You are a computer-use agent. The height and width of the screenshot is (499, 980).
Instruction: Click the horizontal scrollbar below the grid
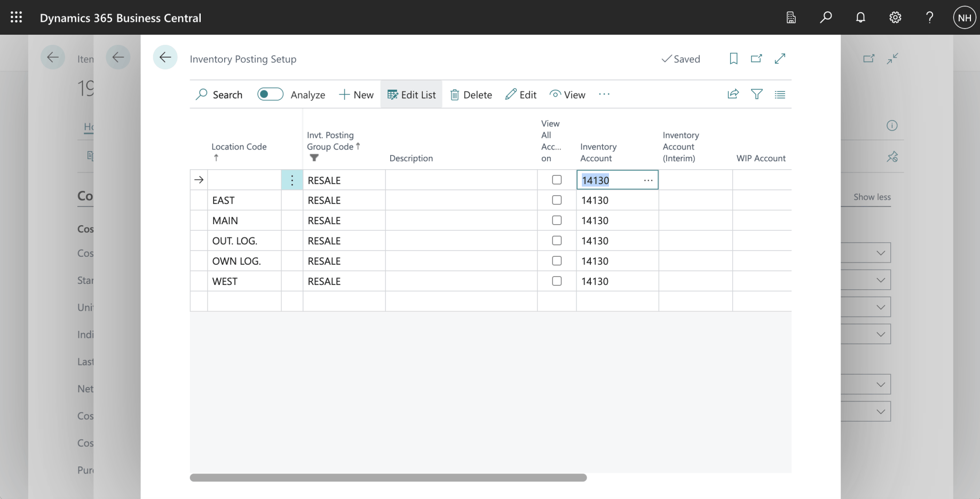[x=388, y=478]
